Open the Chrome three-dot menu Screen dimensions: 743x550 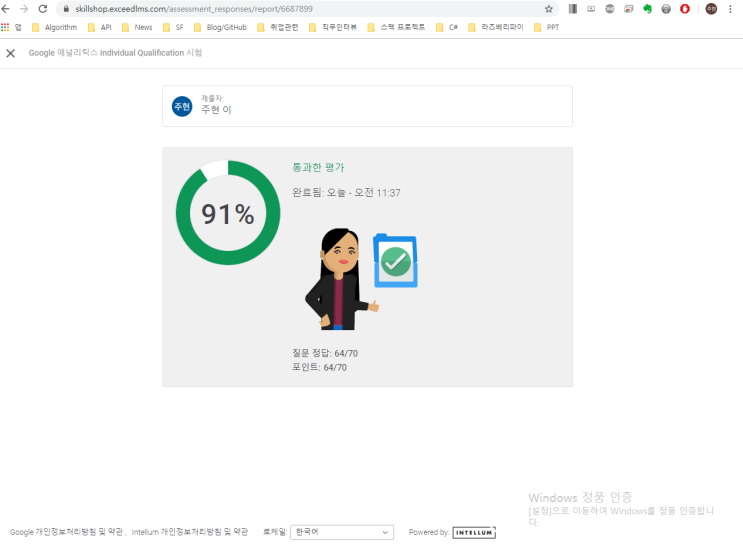pyautogui.click(x=730, y=9)
